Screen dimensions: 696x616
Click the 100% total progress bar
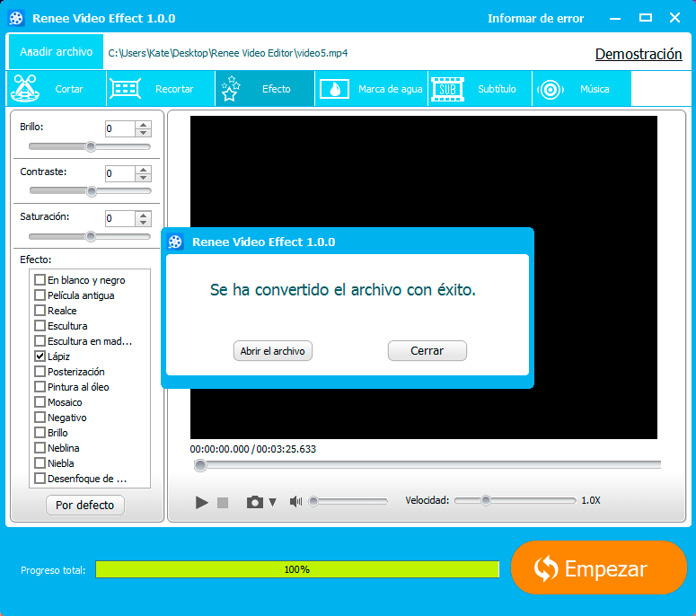click(297, 569)
